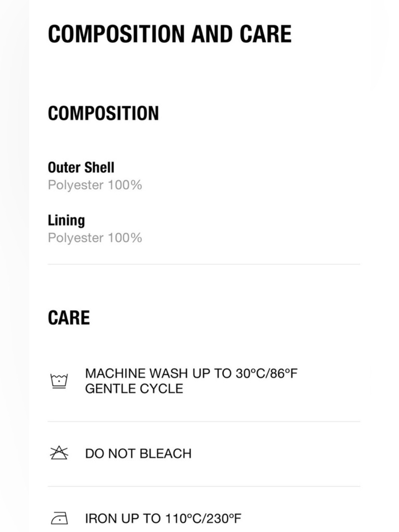Select the Care section heading
399x532 pixels.
coord(69,318)
